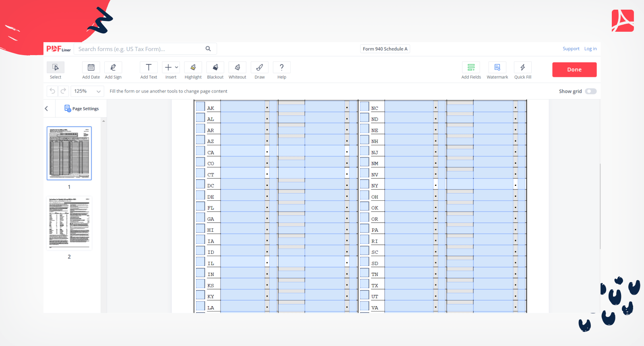This screenshot has height=346, width=644.
Task: Toggle the Show grid switch
Action: [x=590, y=91]
